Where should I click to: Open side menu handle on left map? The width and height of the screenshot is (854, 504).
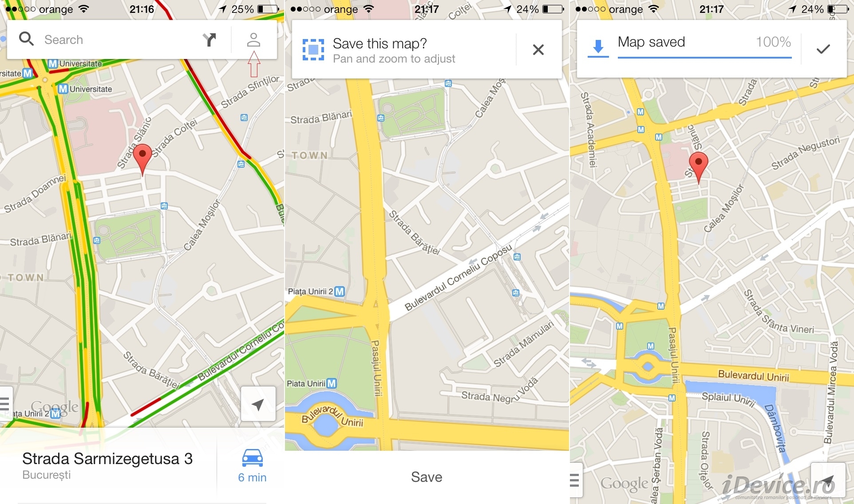pos(6,403)
